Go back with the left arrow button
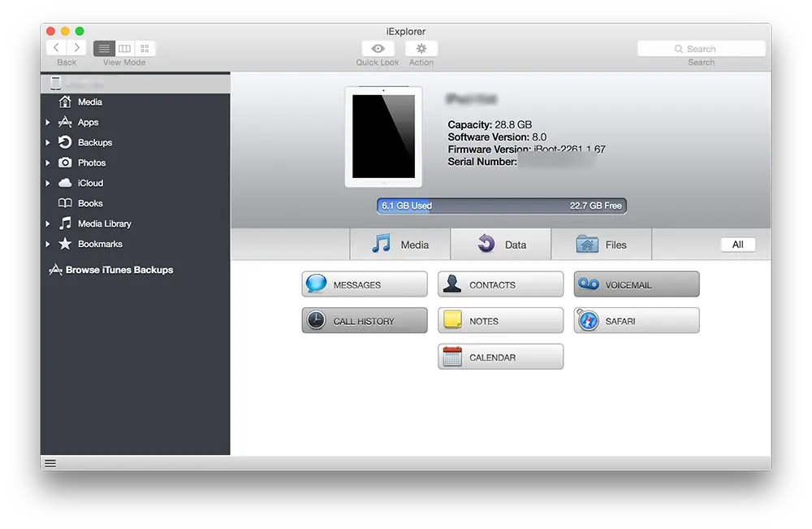 [x=57, y=48]
